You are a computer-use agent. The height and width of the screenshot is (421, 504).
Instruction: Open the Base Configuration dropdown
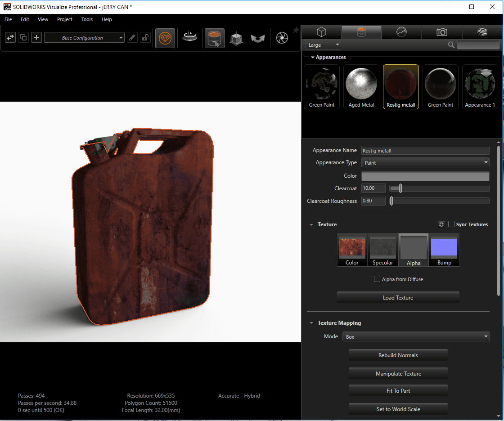(84, 38)
